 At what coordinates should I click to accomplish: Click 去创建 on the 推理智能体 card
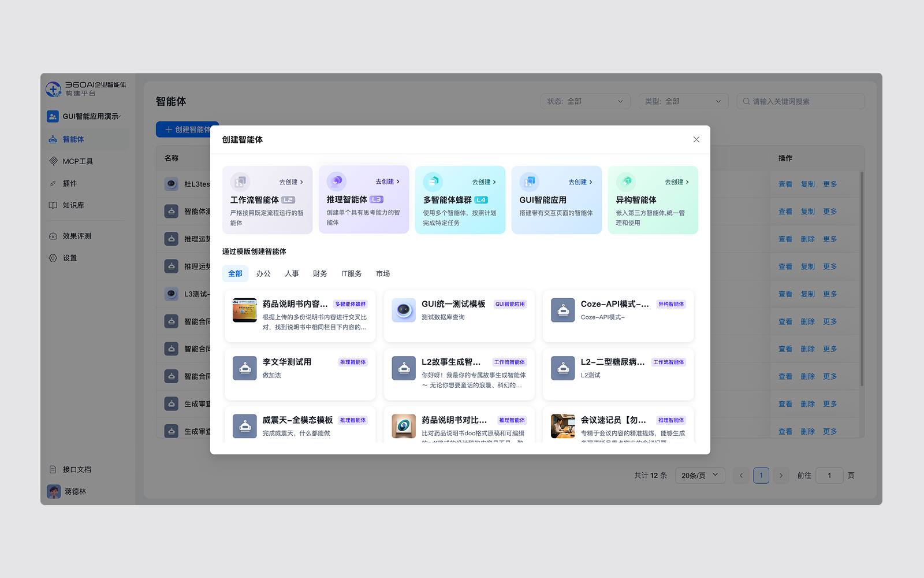386,181
